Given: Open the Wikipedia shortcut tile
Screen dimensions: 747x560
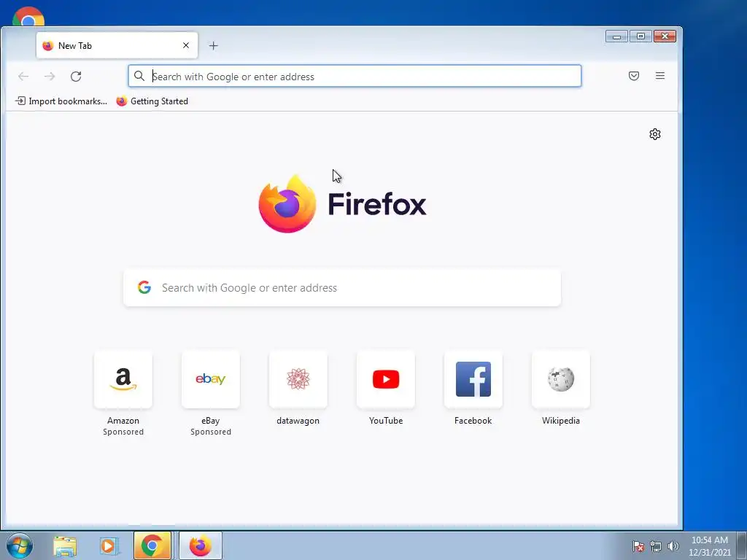Looking at the screenshot, I should click(x=561, y=379).
